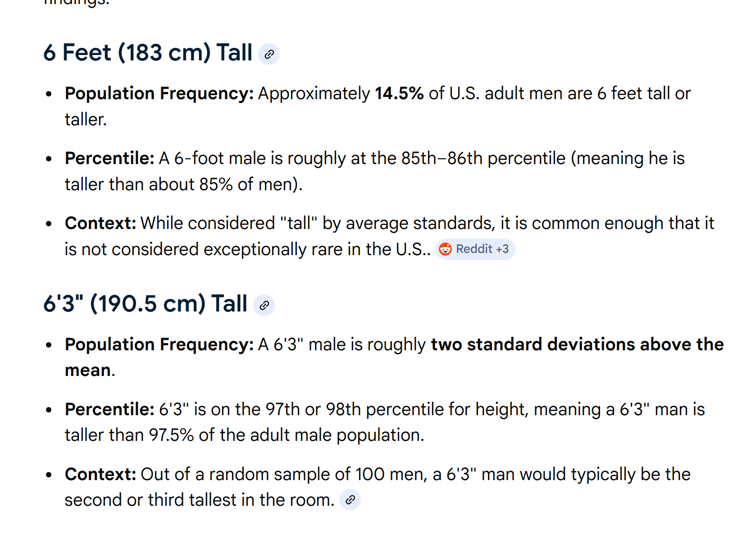Click link icon beside "6 Feet (183 cm) Tall" heading
The height and width of the screenshot is (536, 756).
(269, 55)
